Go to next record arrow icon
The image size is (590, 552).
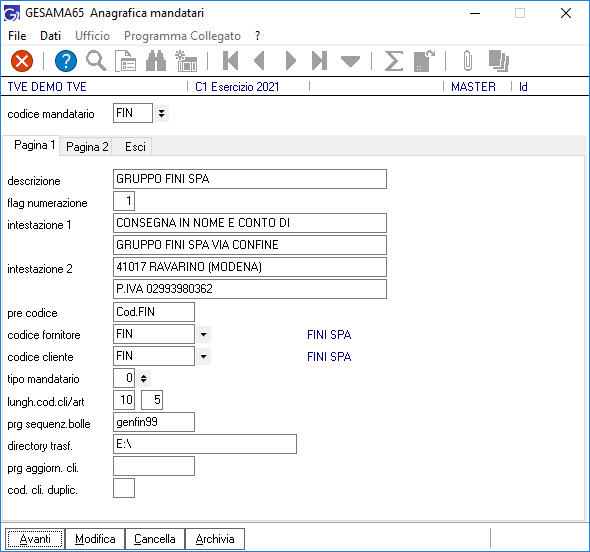pyautogui.click(x=290, y=61)
